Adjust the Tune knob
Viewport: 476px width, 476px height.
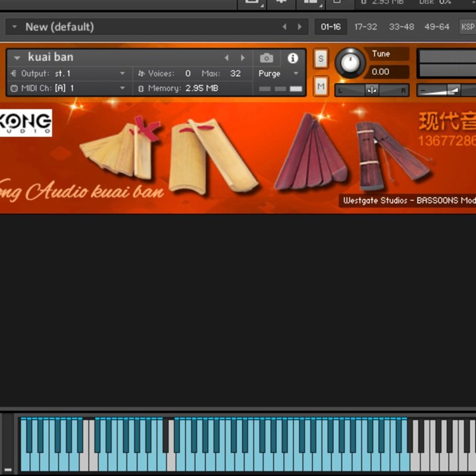[350, 63]
